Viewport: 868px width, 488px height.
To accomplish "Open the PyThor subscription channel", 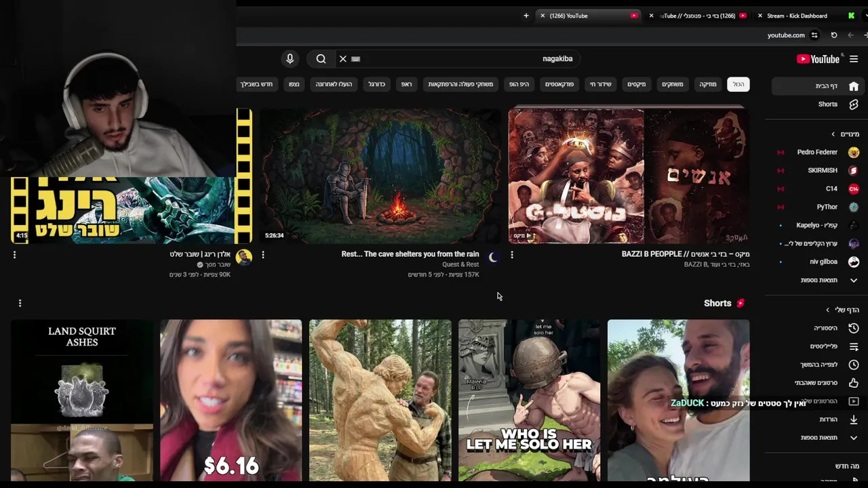I will (x=817, y=207).
